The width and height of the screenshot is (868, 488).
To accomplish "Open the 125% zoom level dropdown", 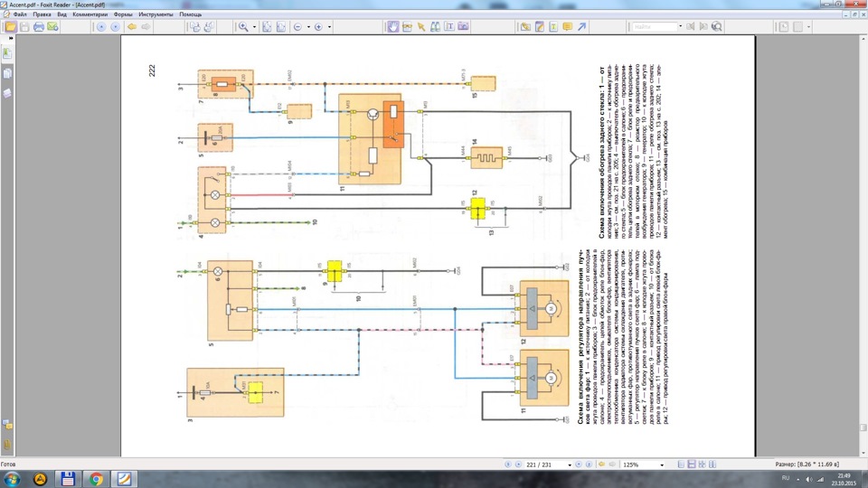I will (x=662, y=465).
